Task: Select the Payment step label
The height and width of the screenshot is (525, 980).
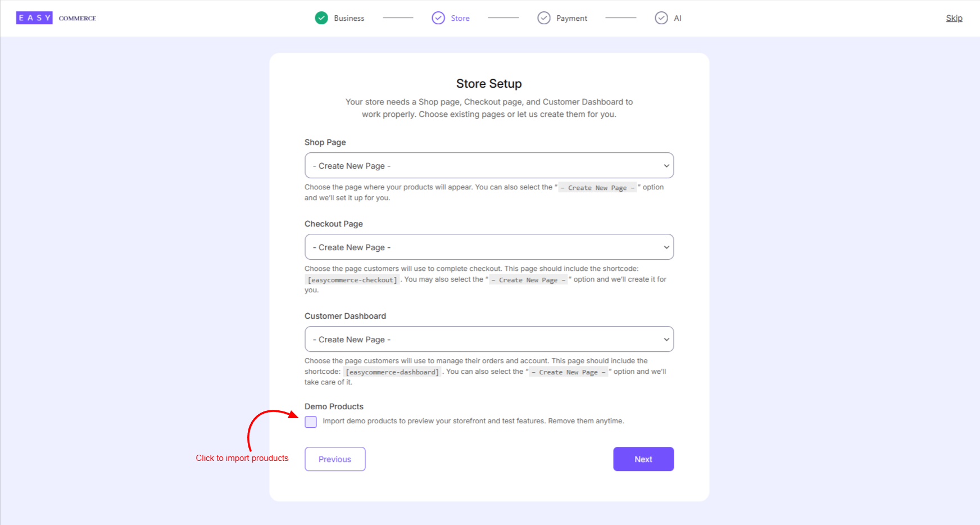Action: [571, 19]
